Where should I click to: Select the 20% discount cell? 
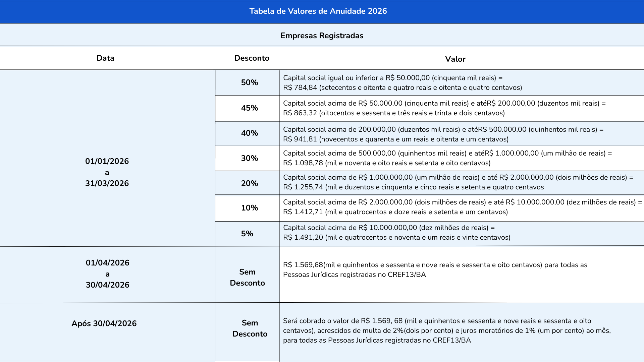click(249, 183)
